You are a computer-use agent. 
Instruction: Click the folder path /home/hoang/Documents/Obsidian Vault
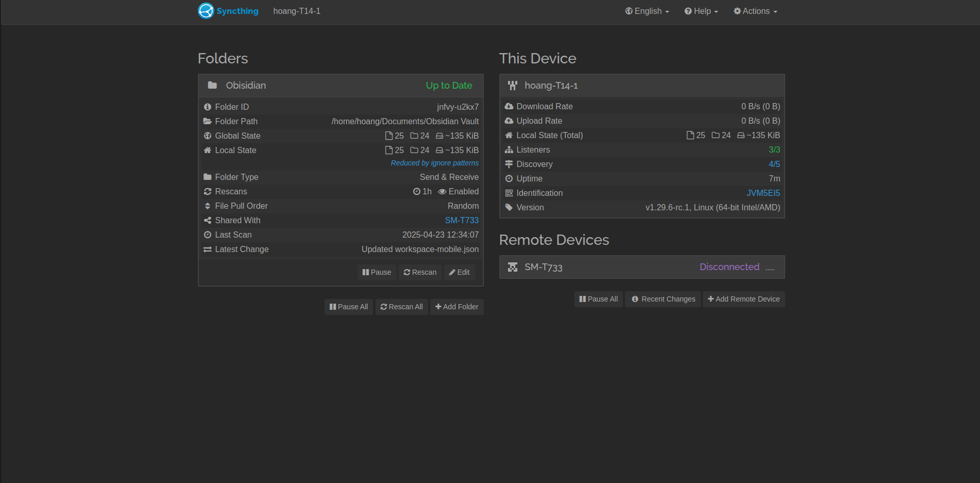tap(405, 122)
